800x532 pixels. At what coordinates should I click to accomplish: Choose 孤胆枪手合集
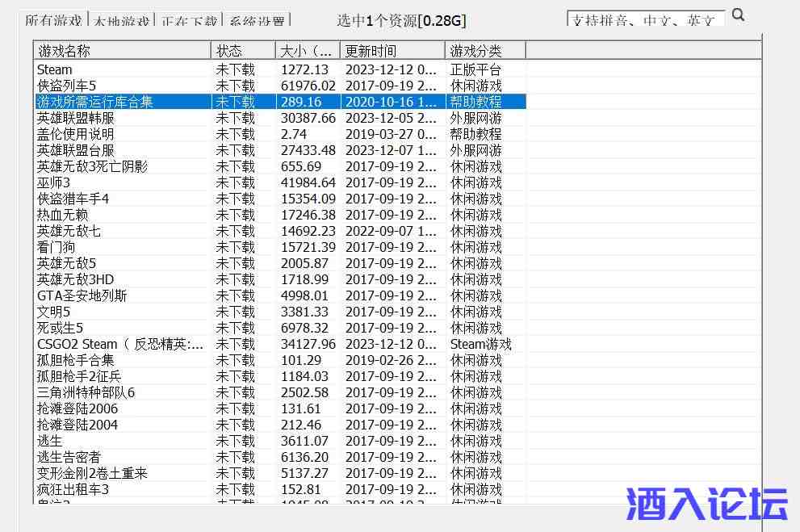click(x=279, y=361)
